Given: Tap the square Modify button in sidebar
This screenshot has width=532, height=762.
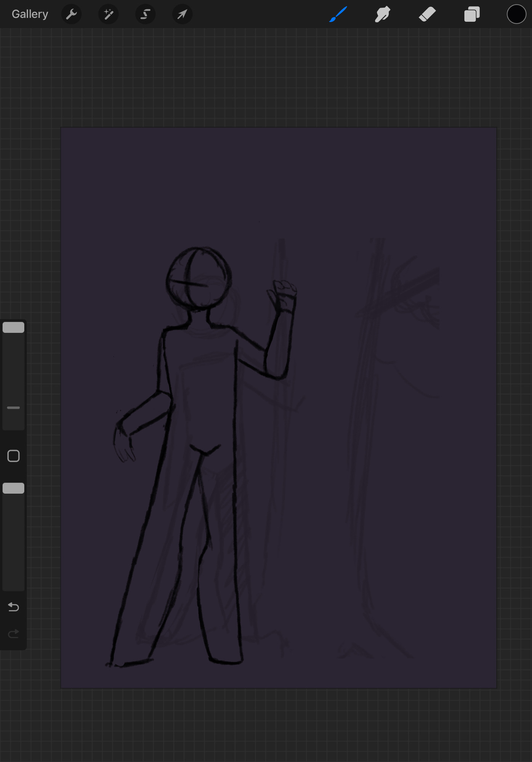Looking at the screenshot, I should (13, 456).
